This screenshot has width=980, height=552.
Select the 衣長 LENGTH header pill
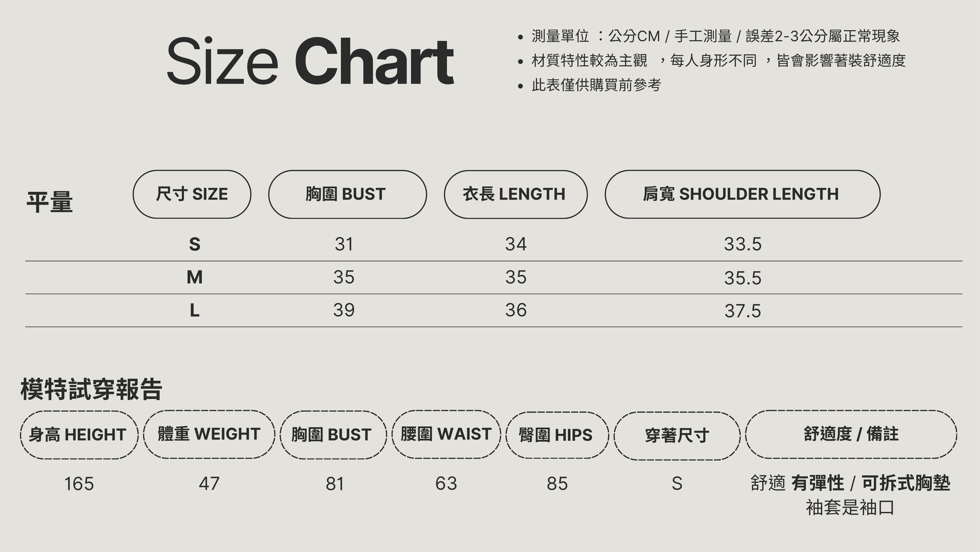[x=515, y=194]
